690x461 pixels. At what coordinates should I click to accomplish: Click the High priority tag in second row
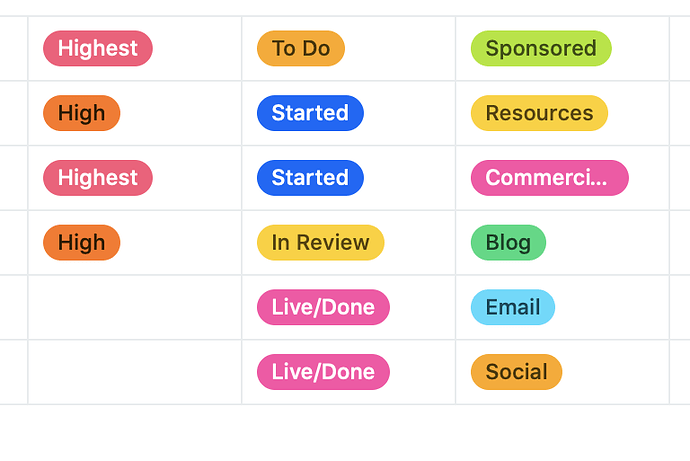coord(81,113)
